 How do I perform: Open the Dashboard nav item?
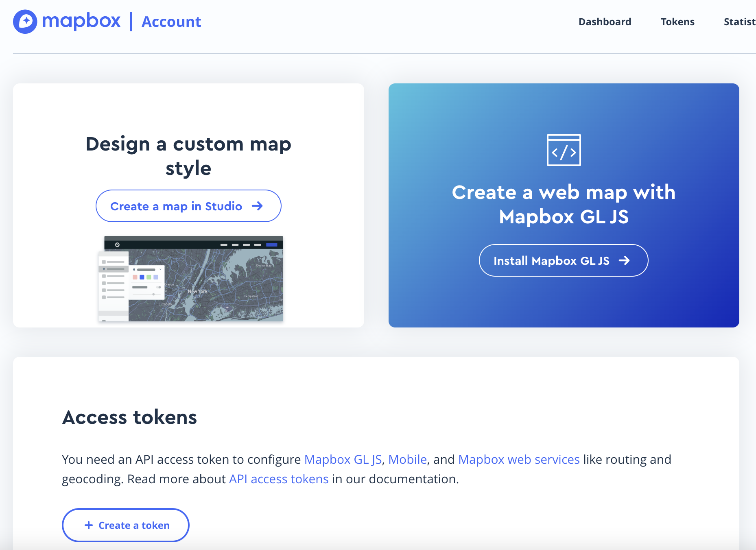tap(605, 22)
